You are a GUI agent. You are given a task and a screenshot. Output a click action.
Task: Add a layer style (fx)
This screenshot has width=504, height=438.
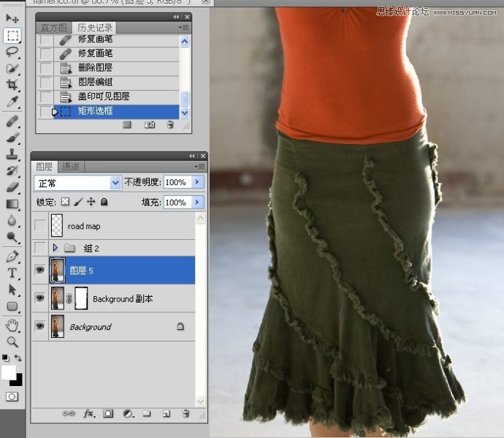click(89, 414)
